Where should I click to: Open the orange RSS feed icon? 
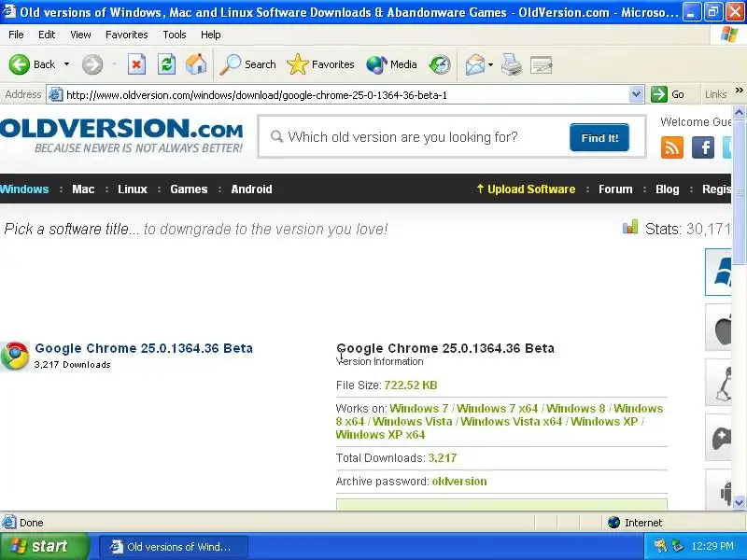(x=672, y=147)
